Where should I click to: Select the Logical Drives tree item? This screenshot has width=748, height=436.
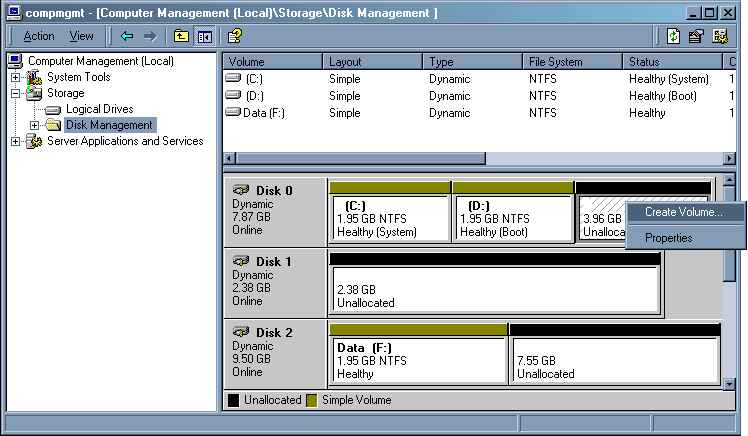(x=100, y=109)
